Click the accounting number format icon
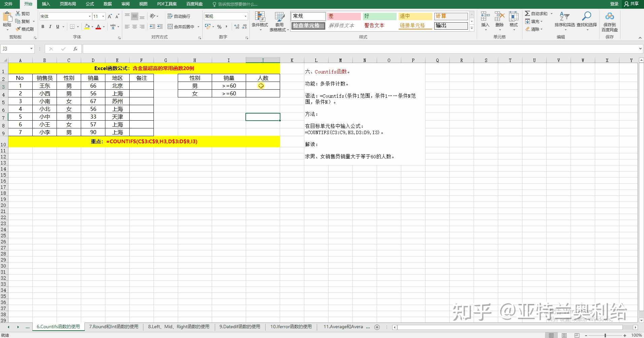 208,27
